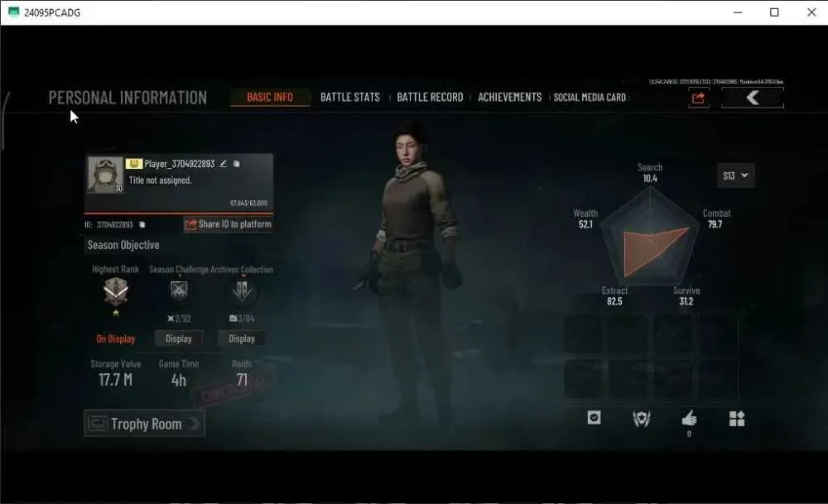Click the Extract 82.5 stat
Viewport: 828px width, 504px height.
click(614, 296)
